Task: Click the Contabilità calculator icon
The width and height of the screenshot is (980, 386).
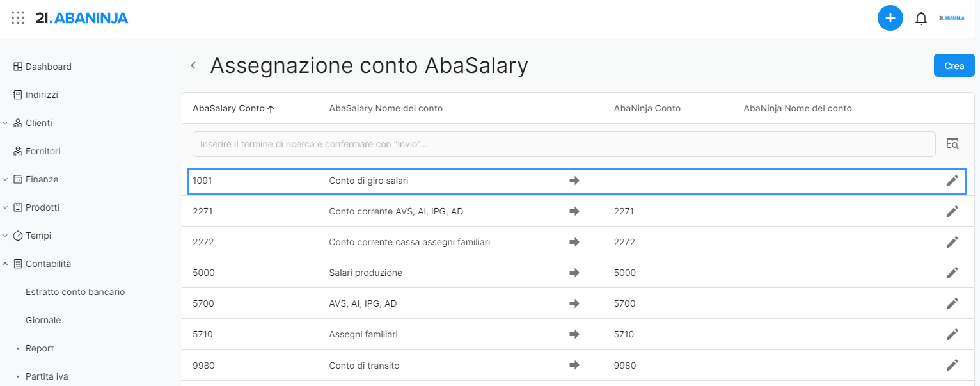Action: pyautogui.click(x=18, y=264)
